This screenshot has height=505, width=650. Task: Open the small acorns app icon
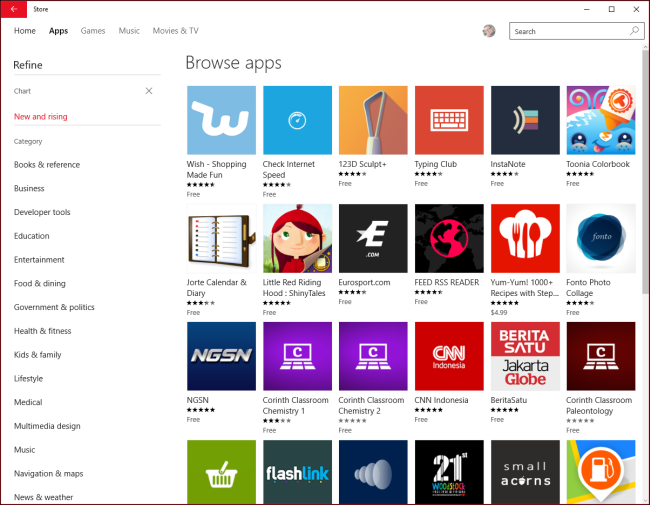pos(525,472)
